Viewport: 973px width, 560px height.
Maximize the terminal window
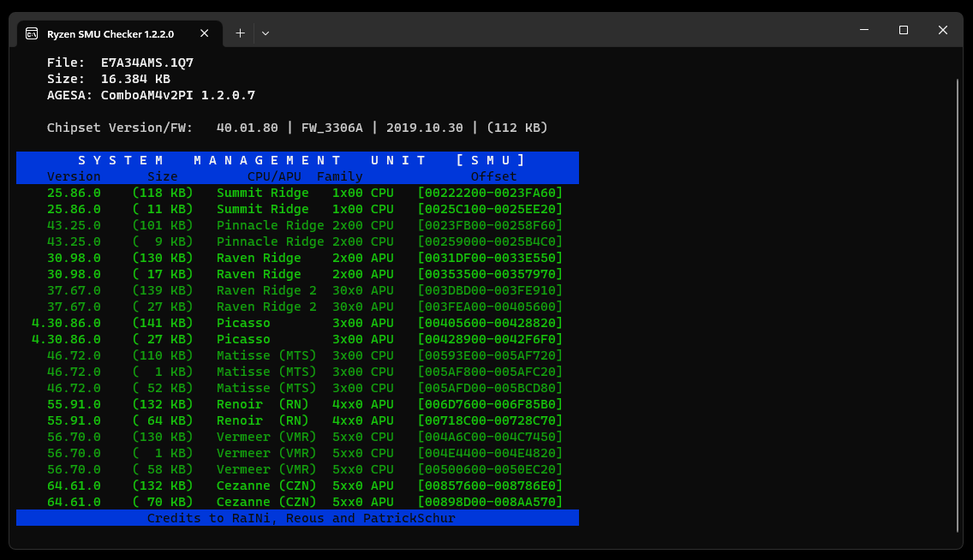click(904, 30)
